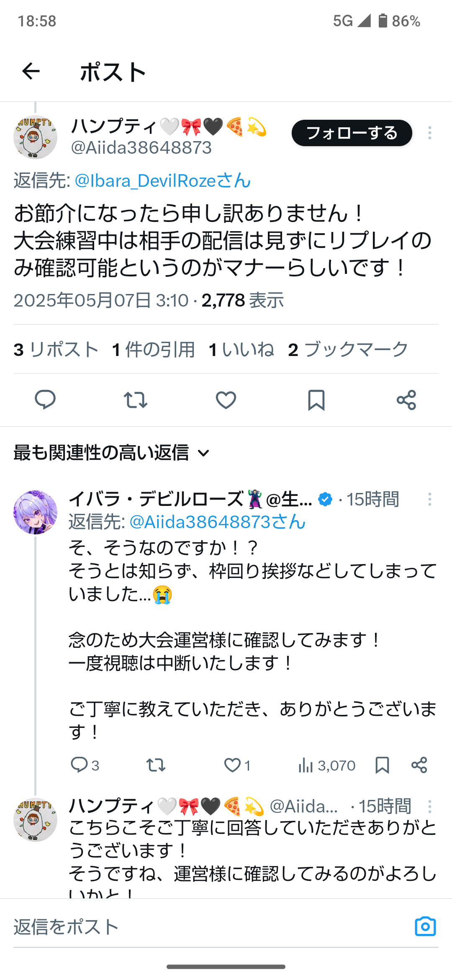Viewport: 452px width, 980px height.
Task: Open more options for main post
Action: point(429,133)
